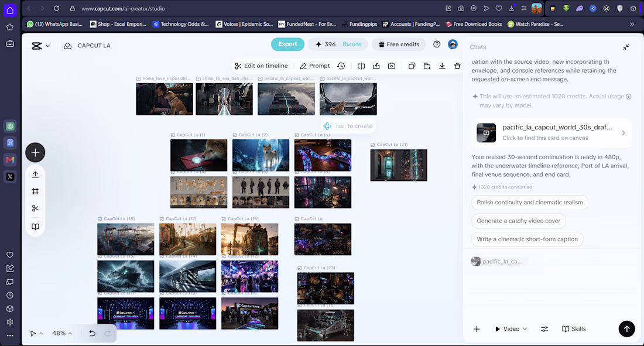The height and width of the screenshot is (346, 644).
Task: Collapse the Chats panel with the arrows icon
Action: [626, 47]
